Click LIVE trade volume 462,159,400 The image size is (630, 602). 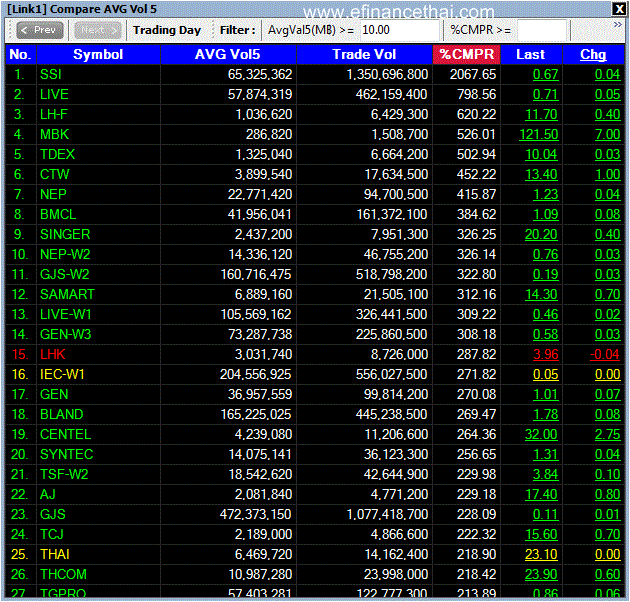point(391,94)
